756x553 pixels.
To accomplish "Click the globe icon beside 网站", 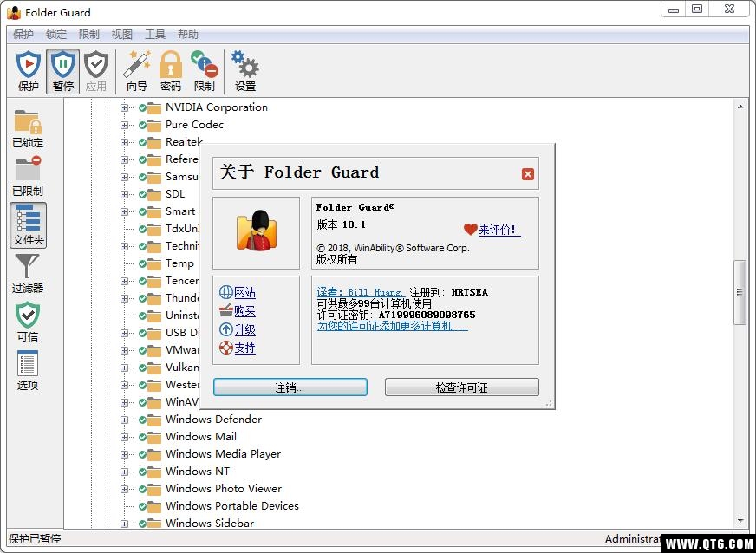I will click(x=225, y=292).
